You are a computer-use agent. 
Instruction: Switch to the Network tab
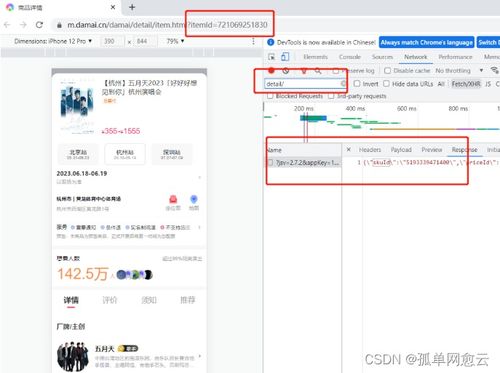(x=416, y=57)
